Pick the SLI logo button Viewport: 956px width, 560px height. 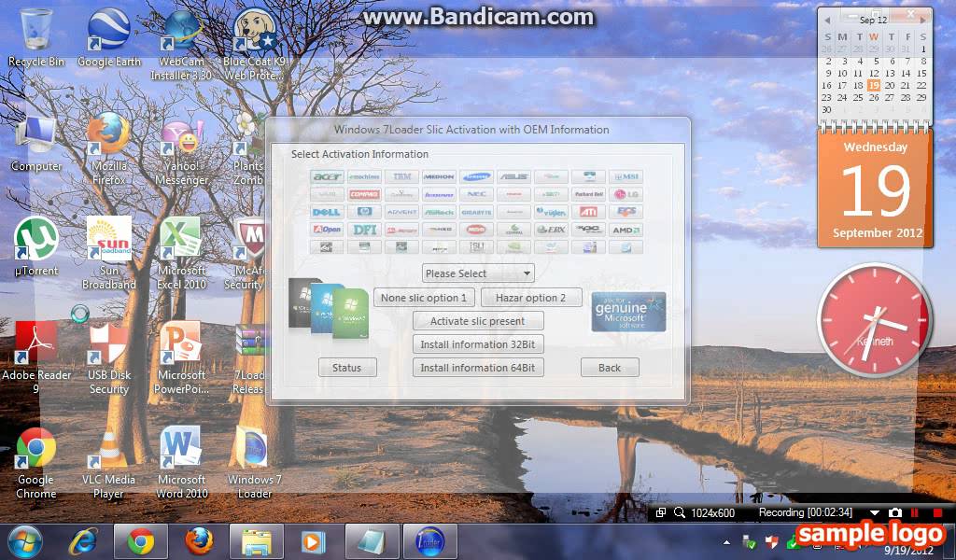click(x=476, y=247)
